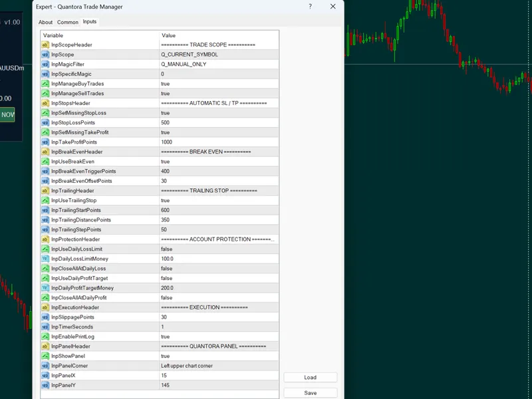
Task: Click the icon beside InpUseBreakEven
Action: (x=45, y=162)
